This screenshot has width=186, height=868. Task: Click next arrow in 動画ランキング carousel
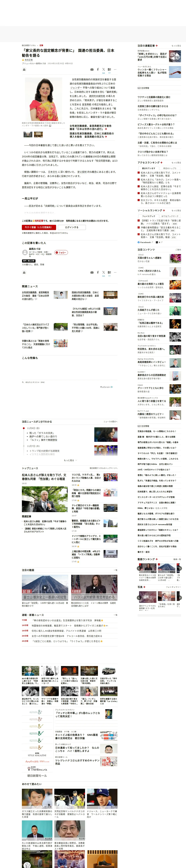180,568
